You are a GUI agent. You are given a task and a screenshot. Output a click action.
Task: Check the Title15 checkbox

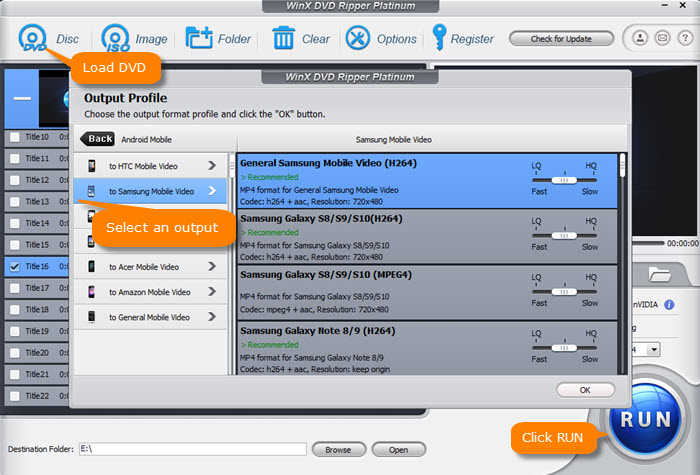click(x=15, y=245)
